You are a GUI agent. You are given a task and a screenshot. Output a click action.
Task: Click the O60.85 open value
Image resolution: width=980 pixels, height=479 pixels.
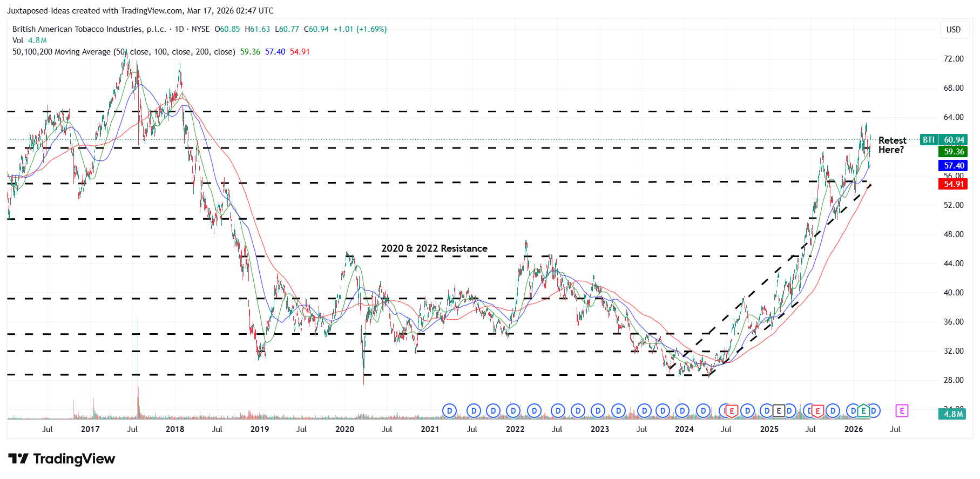pos(227,29)
